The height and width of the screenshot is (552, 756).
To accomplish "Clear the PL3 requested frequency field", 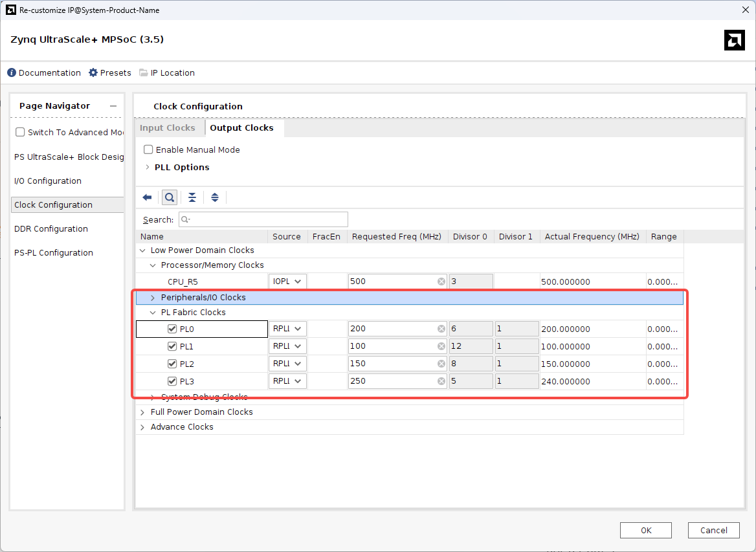I will (x=441, y=381).
